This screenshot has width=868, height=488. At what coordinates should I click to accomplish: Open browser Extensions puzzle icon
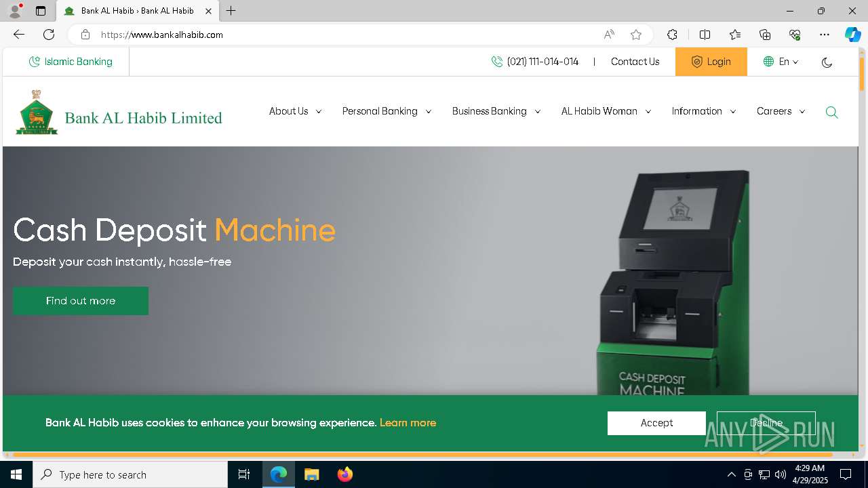coord(672,35)
